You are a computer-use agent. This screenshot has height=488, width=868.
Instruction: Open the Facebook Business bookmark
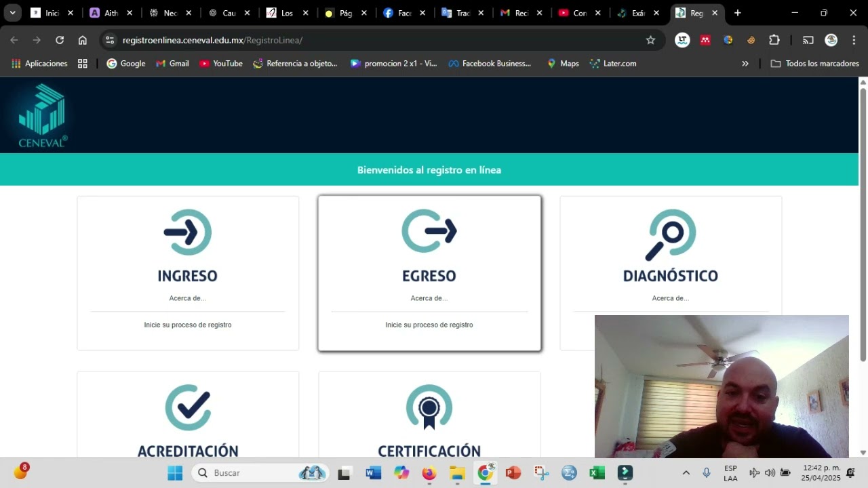[x=490, y=64]
